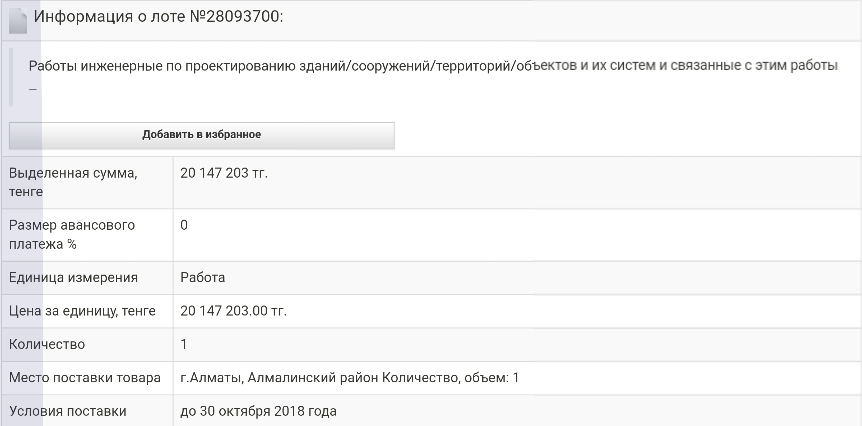862x426 pixels.
Task: Click the Единица измерения label
Action: pos(73,278)
